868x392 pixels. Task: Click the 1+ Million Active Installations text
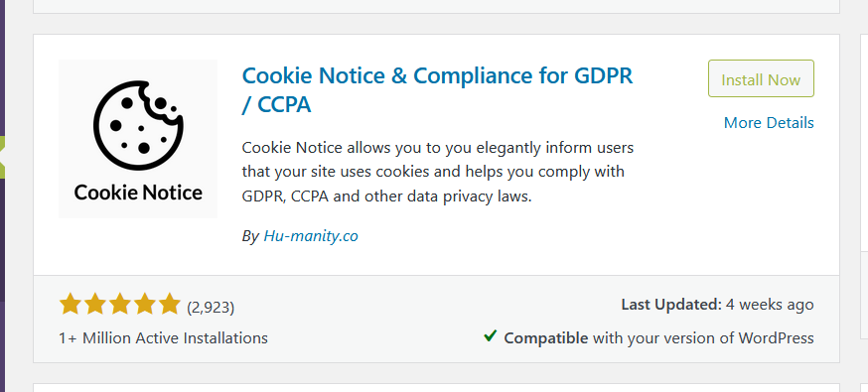point(163,337)
